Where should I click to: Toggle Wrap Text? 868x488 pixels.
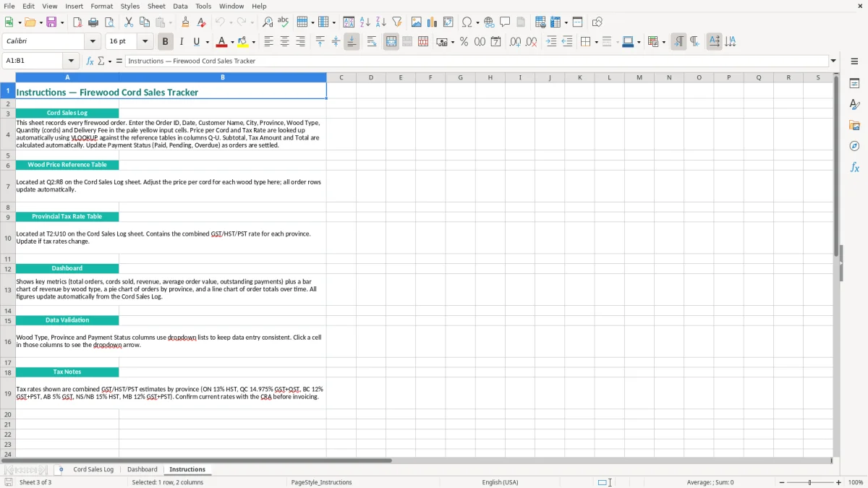point(372,42)
